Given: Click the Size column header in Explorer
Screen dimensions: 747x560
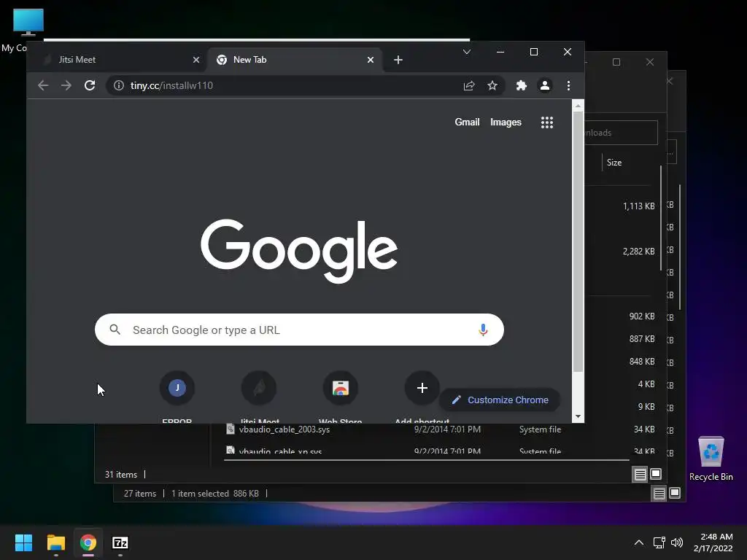Looking at the screenshot, I should tap(614, 163).
